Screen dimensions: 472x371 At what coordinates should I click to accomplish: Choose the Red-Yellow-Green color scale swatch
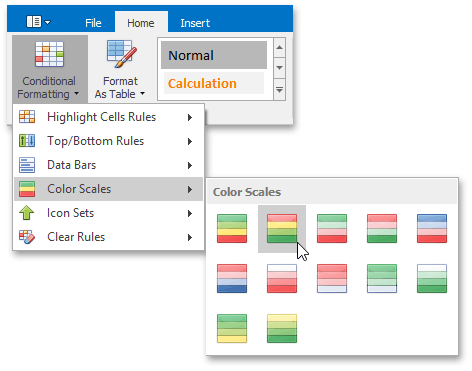pyautogui.click(x=282, y=229)
